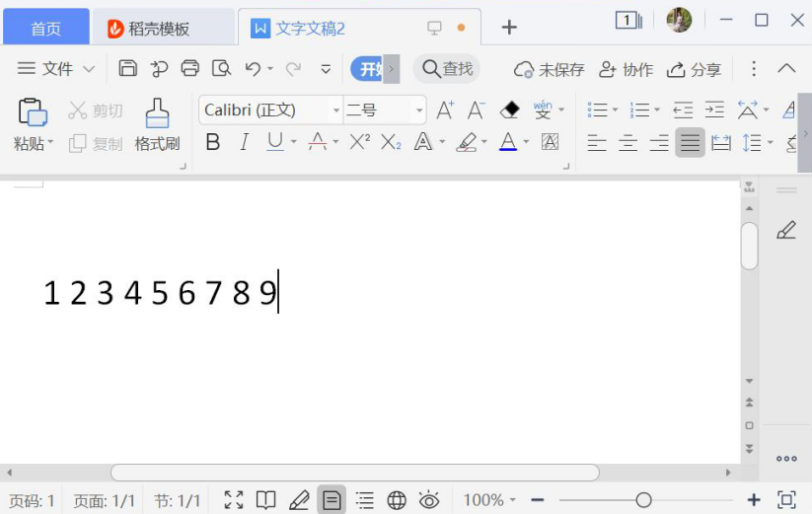This screenshot has height=514, width=812.
Task: Toggle Bold formatting
Action: (213, 141)
